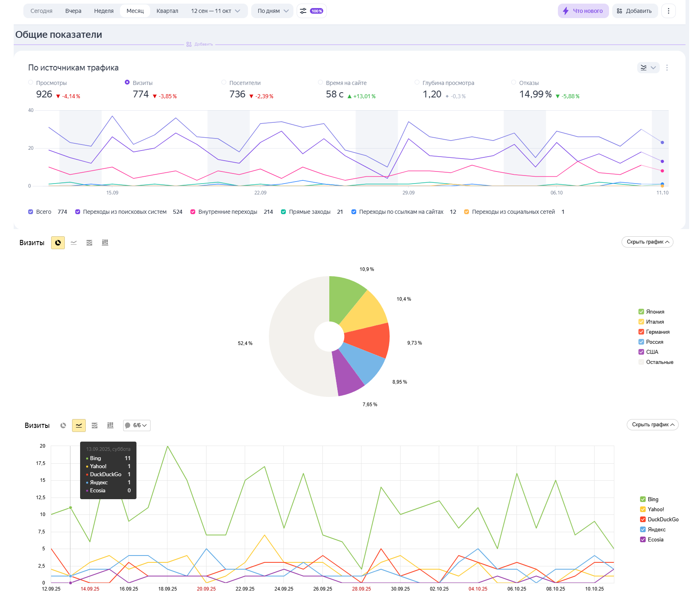This screenshot has height=599, width=700.
Task: Click the small Добавить link under Общие показатели
Action: (200, 44)
